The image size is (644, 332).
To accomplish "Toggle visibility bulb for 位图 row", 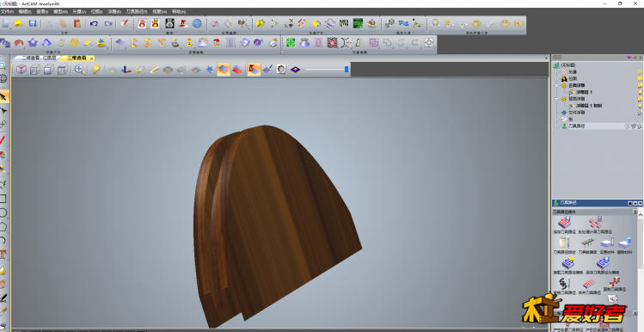I will click(x=640, y=78).
